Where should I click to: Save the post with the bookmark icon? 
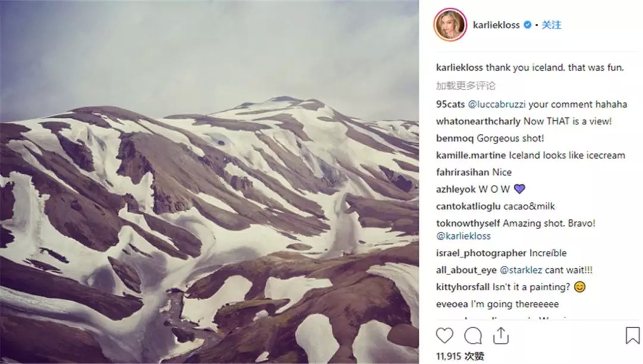point(632,335)
